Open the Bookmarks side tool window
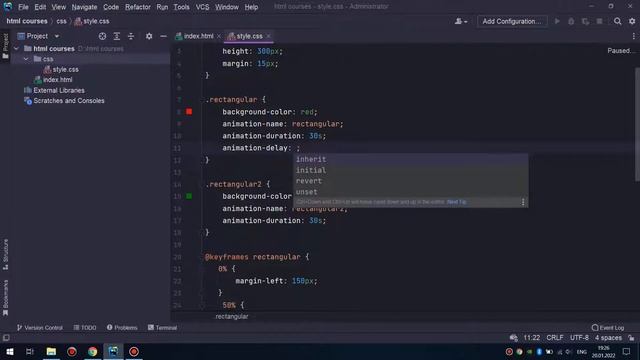The height and width of the screenshot is (360, 640). pos(5,298)
